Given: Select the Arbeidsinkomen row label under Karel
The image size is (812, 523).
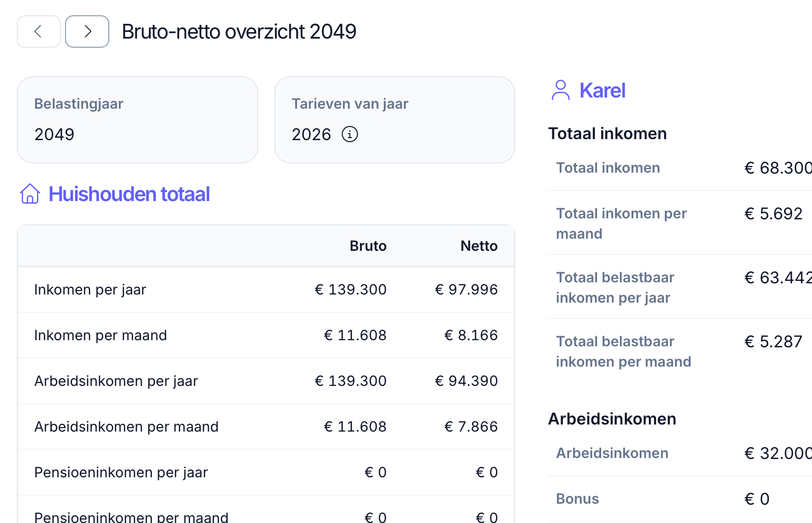Looking at the screenshot, I should pyautogui.click(x=612, y=453).
